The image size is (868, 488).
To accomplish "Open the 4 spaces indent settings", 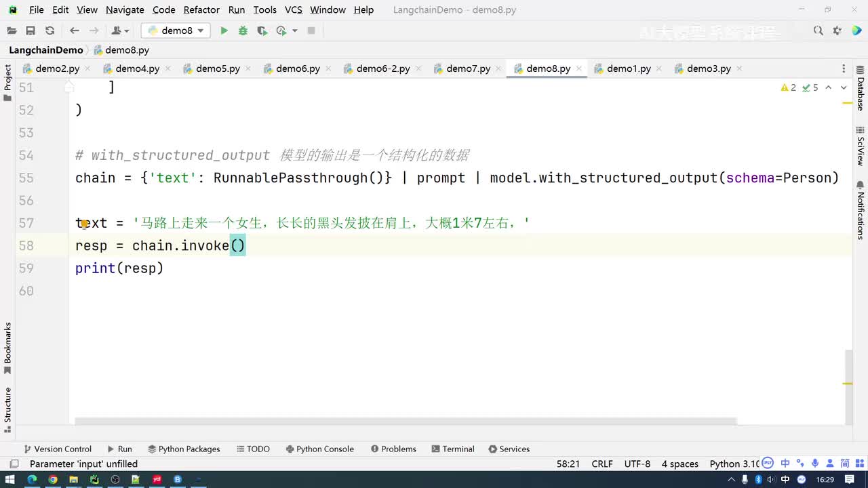I will pyautogui.click(x=679, y=464).
